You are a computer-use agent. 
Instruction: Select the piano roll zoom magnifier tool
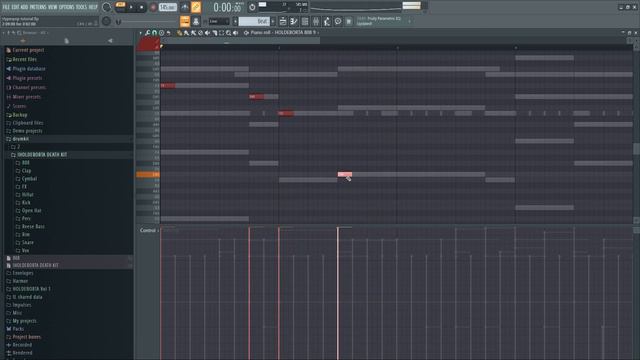229,33
